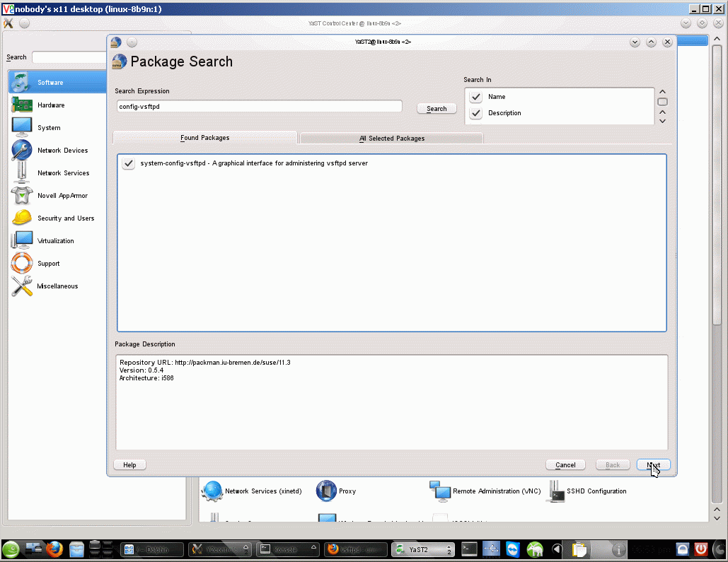Select "Architecture: i586" text
728x562 pixels.
coord(146,378)
